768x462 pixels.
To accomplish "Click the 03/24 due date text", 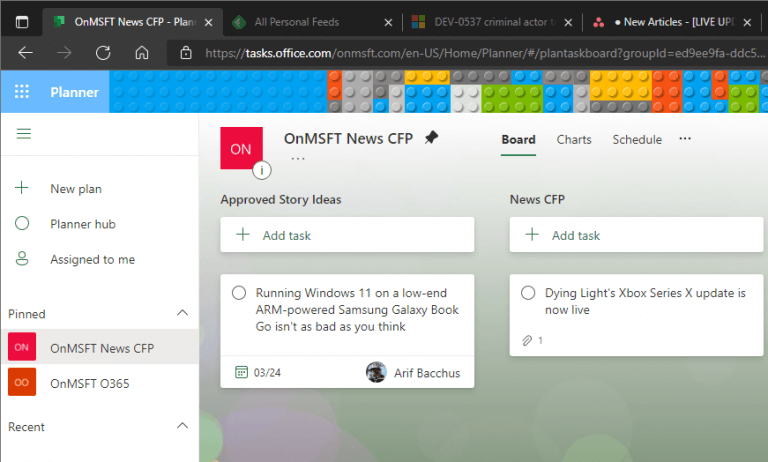I will [x=267, y=373].
